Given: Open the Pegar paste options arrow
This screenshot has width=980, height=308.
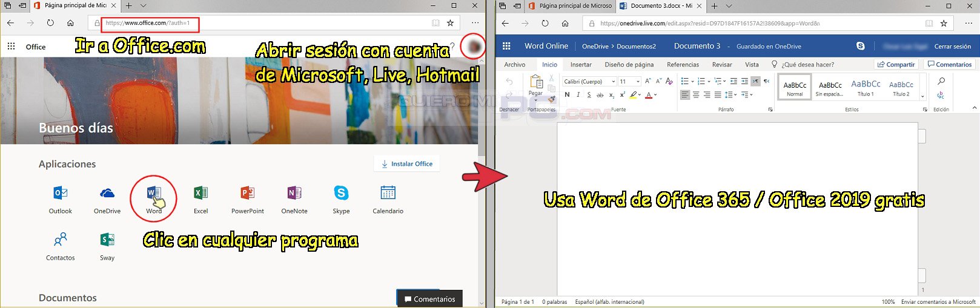Looking at the screenshot, I should point(535,100).
